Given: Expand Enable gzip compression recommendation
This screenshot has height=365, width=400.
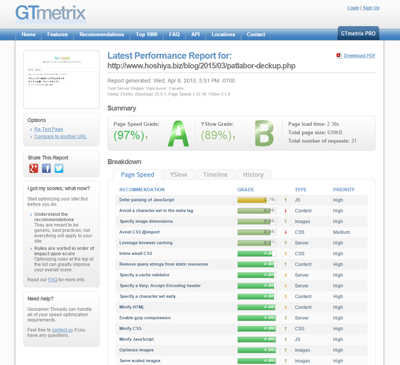Looking at the screenshot, I should (x=145, y=318).
